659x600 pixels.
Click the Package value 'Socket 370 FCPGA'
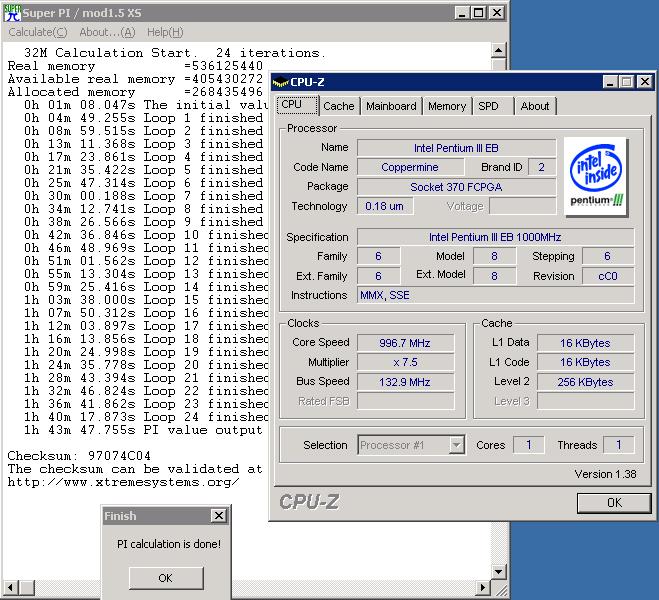click(456, 187)
